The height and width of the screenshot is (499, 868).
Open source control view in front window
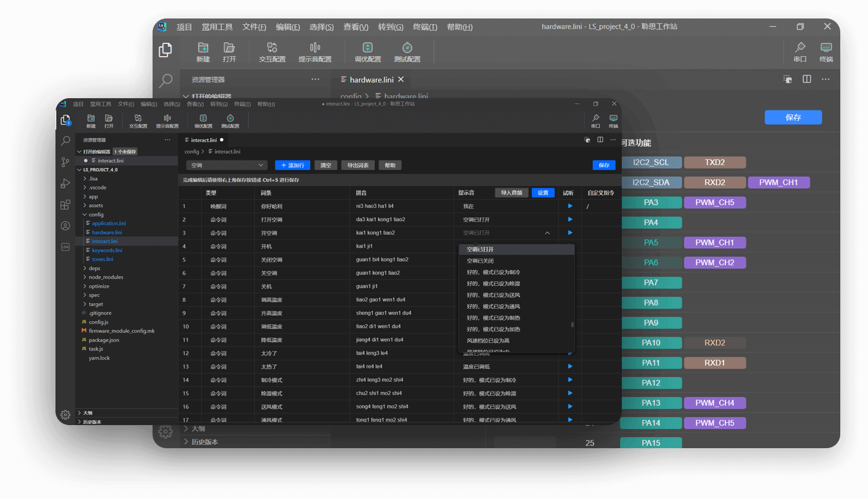click(x=65, y=162)
